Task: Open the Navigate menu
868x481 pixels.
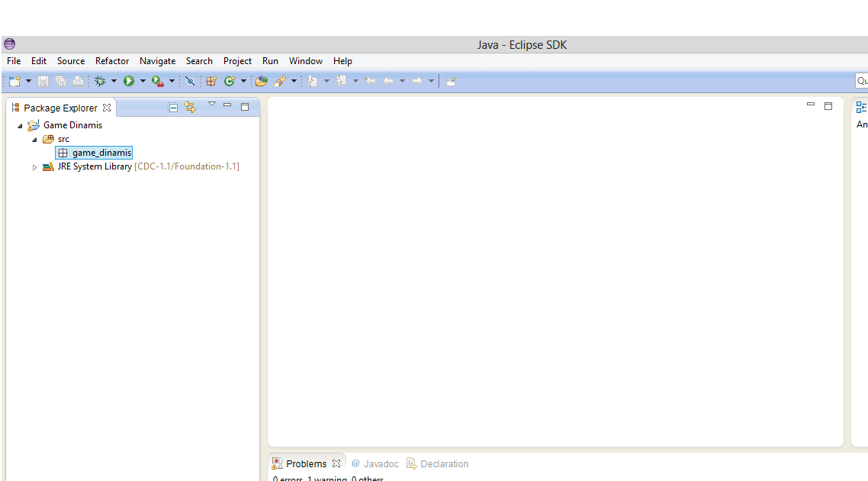Action: point(157,61)
